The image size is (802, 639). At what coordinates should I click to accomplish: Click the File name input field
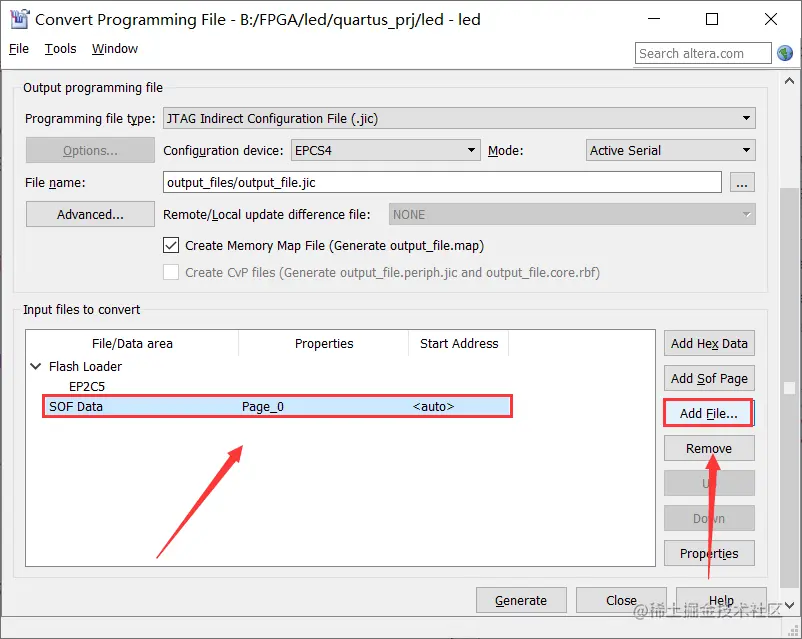tap(442, 183)
